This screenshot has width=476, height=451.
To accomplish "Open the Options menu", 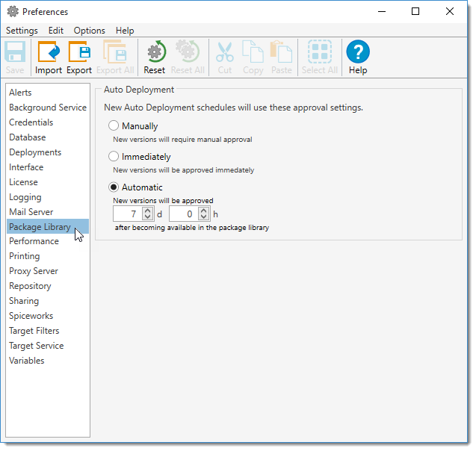I will pyautogui.click(x=89, y=31).
